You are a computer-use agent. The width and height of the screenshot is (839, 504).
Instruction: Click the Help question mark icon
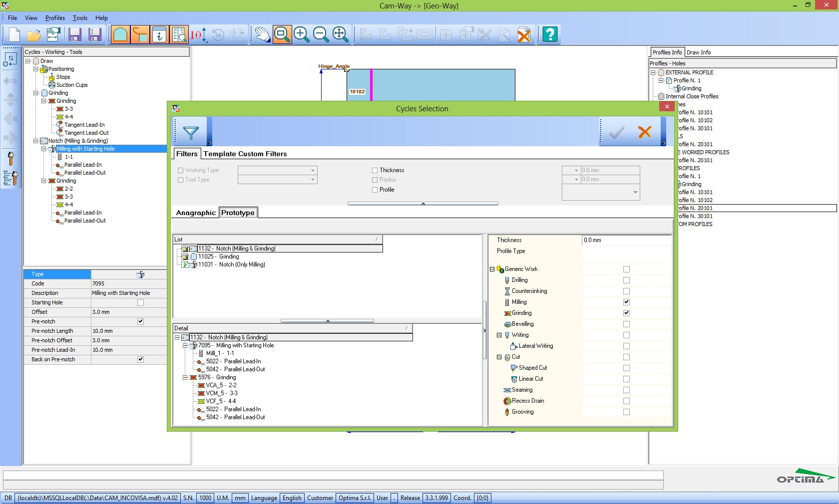[550, 34]
